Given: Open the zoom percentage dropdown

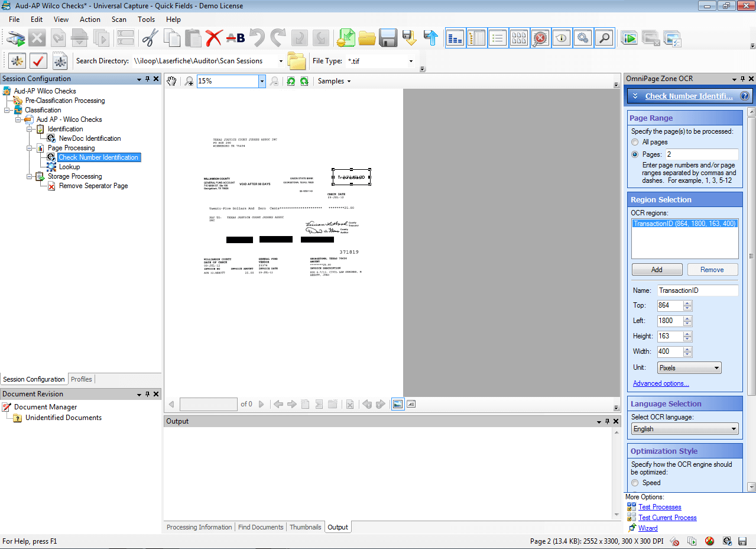Looking at the screenshot, I should pyautogui.click(x=262, y=81).
